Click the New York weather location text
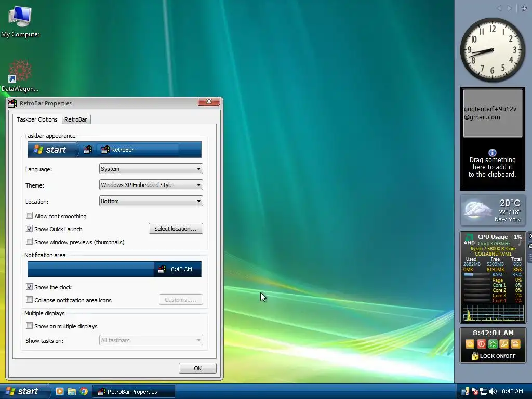This screenshot has height=399, width=532. [507, 220]
